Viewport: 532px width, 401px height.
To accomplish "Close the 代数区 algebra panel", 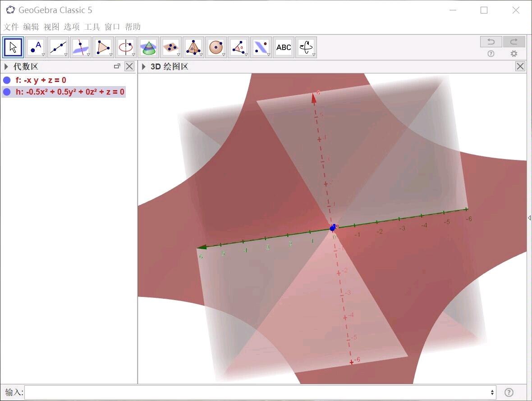I will 129,66.
